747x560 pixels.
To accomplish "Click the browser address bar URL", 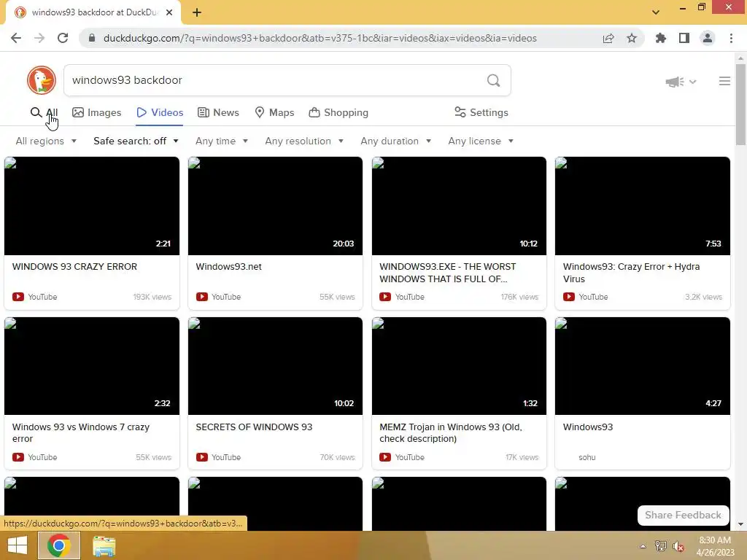I will 320,38.
